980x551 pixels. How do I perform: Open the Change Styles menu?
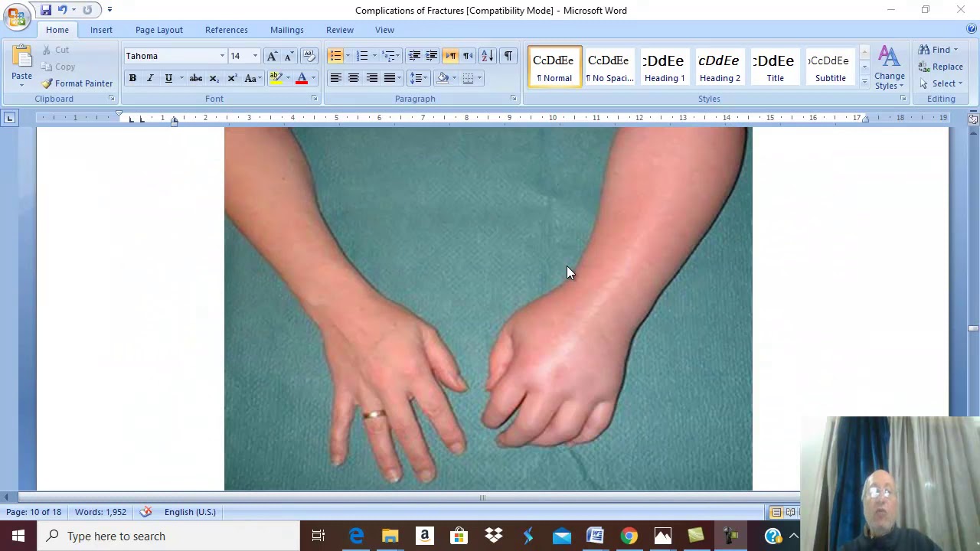click(890, 67)
